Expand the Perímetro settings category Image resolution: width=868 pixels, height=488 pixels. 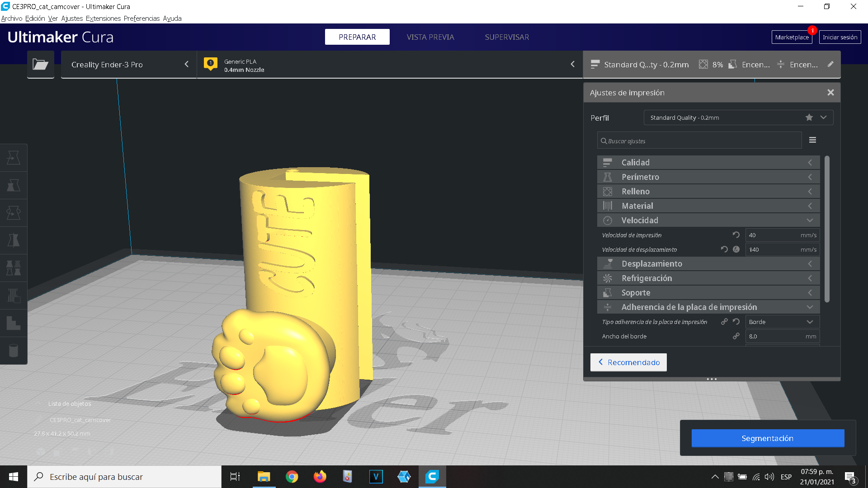tap(708, 177)
